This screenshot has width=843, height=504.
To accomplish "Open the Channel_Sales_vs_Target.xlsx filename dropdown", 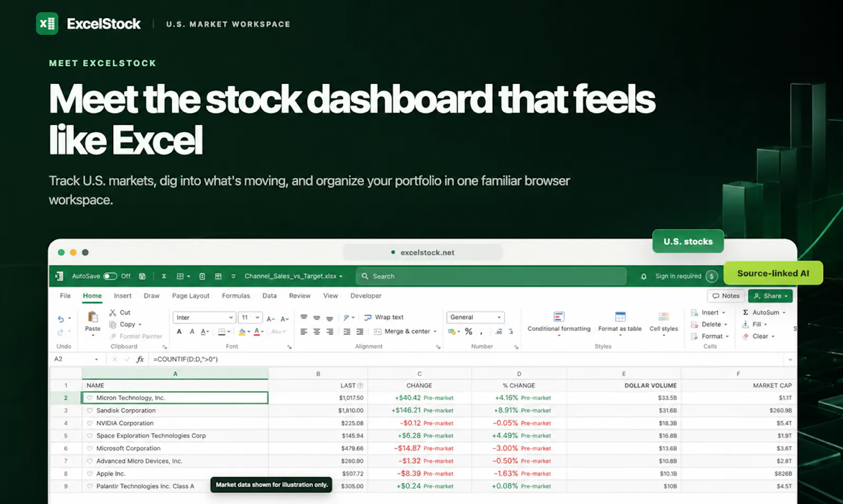I will pyautogui.click(x=293, y=276).
